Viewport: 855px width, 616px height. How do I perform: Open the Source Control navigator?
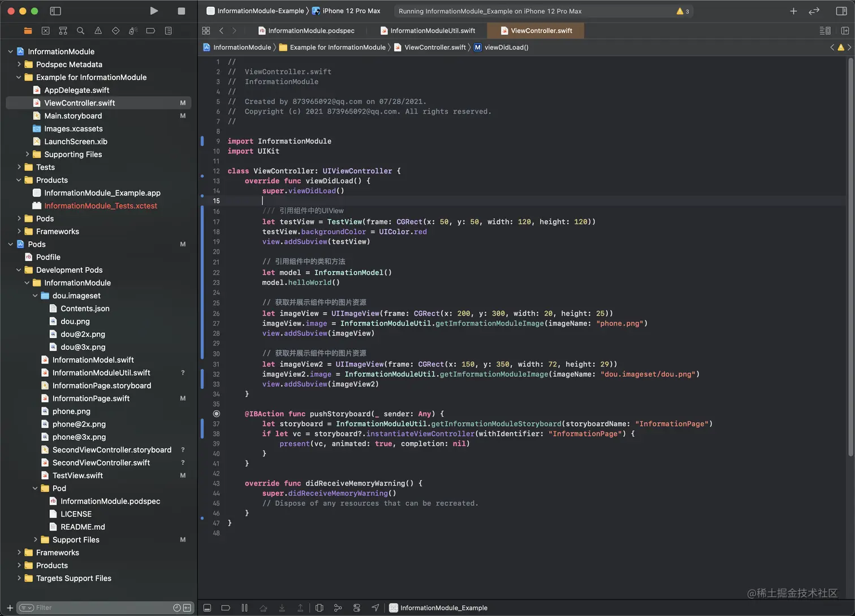point(45,31)
